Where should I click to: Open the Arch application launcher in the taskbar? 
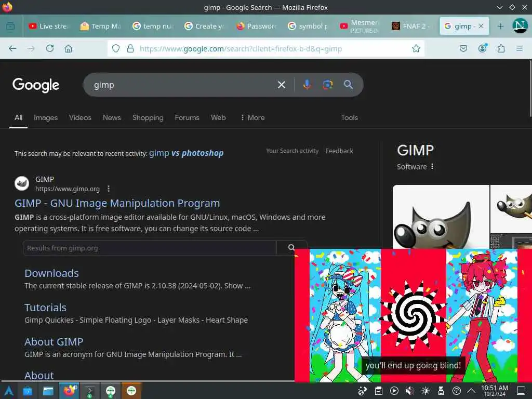8,391
